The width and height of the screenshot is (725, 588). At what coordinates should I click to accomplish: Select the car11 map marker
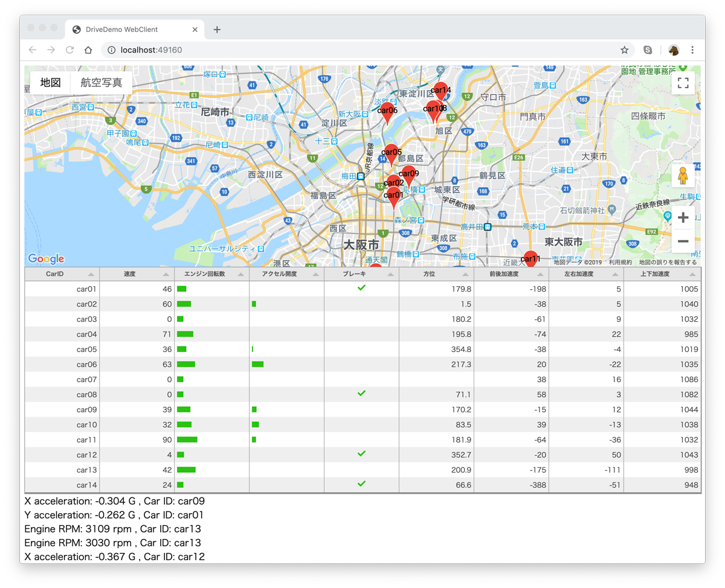point(530,257)
